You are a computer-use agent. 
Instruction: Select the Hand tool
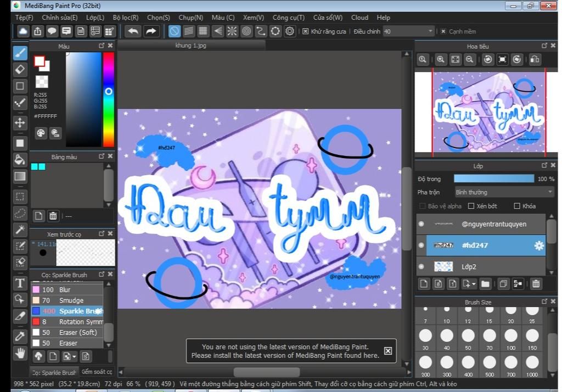pos(20,353)
